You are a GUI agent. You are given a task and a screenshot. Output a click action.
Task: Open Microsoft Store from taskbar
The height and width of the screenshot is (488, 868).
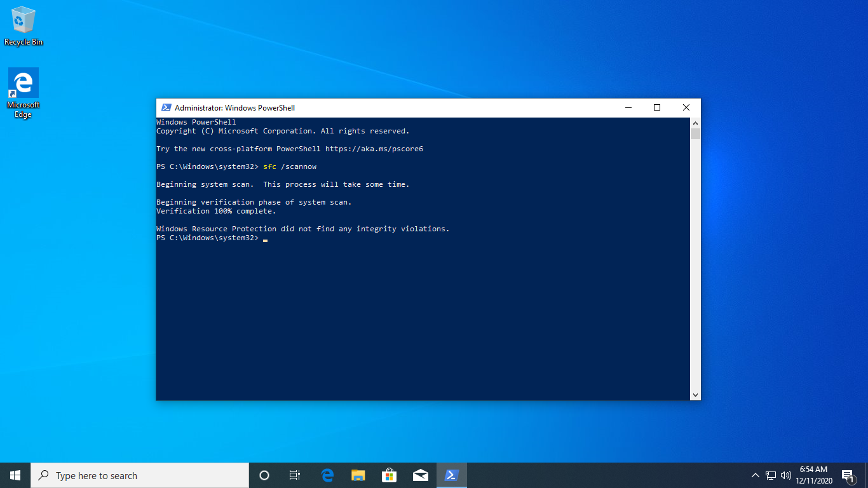[389, 475]
